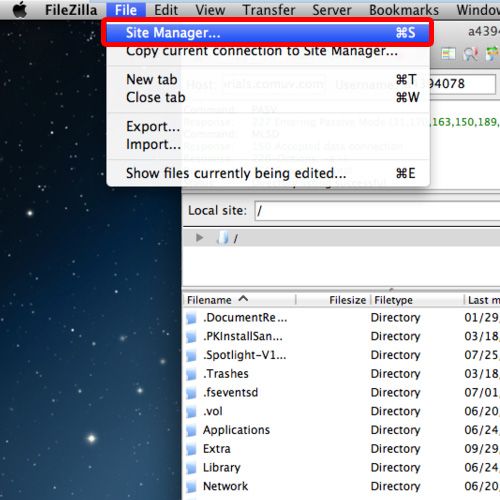Open the Apple menu

point(20,10)
